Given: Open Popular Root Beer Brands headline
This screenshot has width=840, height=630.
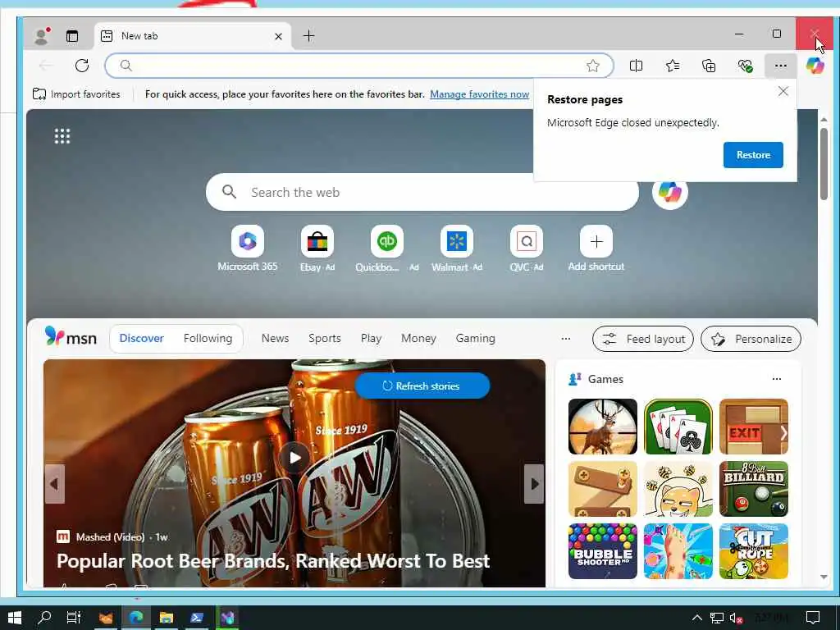Looking at the screenshot, I should click(272, 561).
